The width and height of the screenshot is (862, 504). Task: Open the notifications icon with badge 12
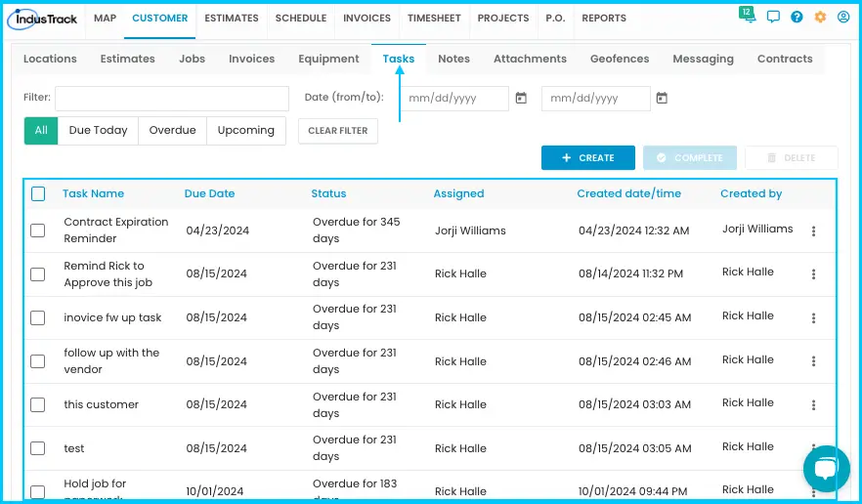coord(747,15)
